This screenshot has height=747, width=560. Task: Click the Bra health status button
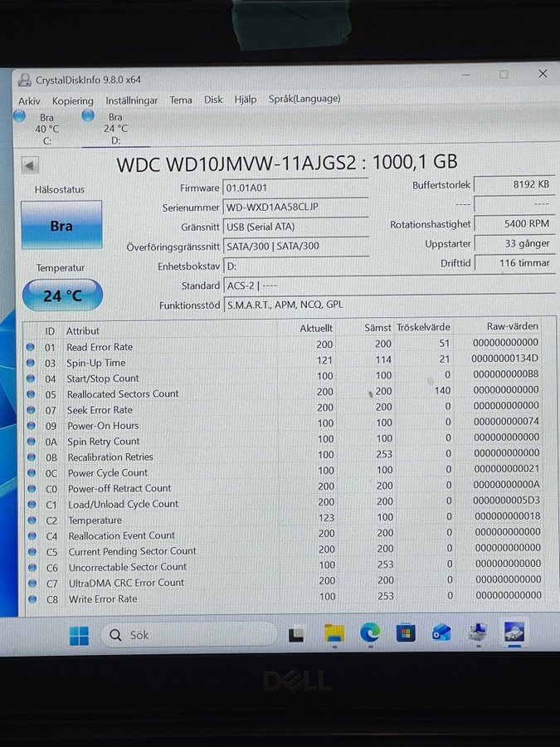coord(61,225)
